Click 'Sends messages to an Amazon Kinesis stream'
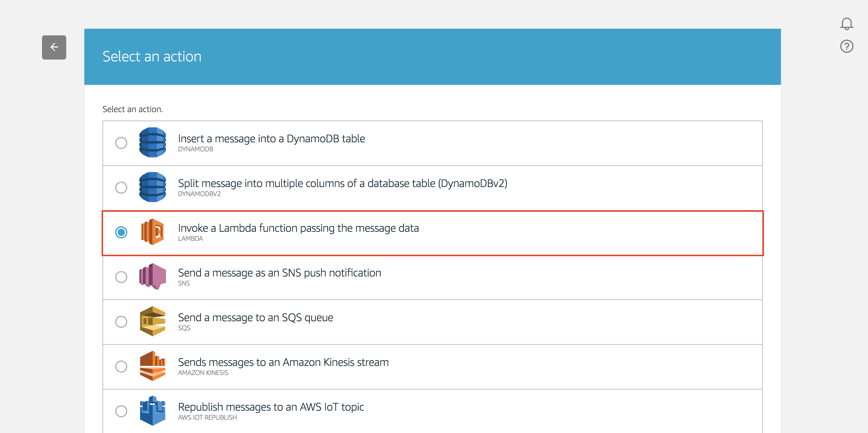Image resolution: width=868 pixels, height=433 pixels. tap(283, 362)
